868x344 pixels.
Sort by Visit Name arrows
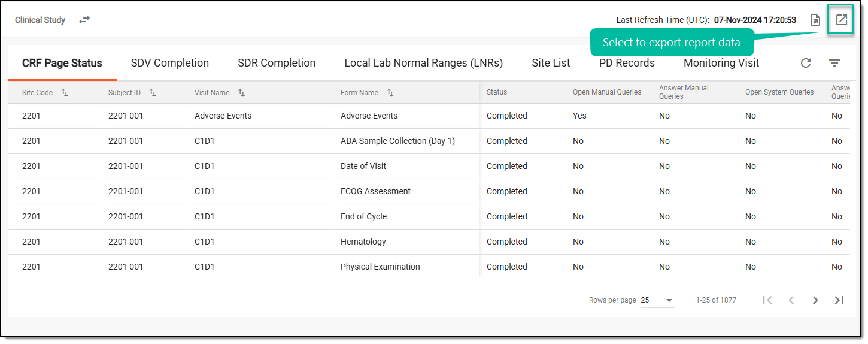pyautogui.click(x=241, y=93)
